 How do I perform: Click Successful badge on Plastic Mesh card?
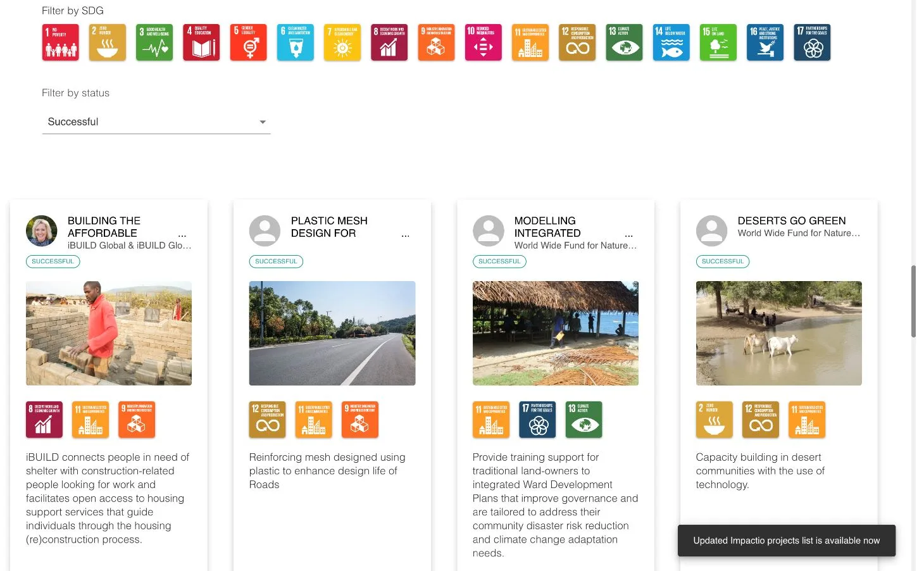pos(276,261)
